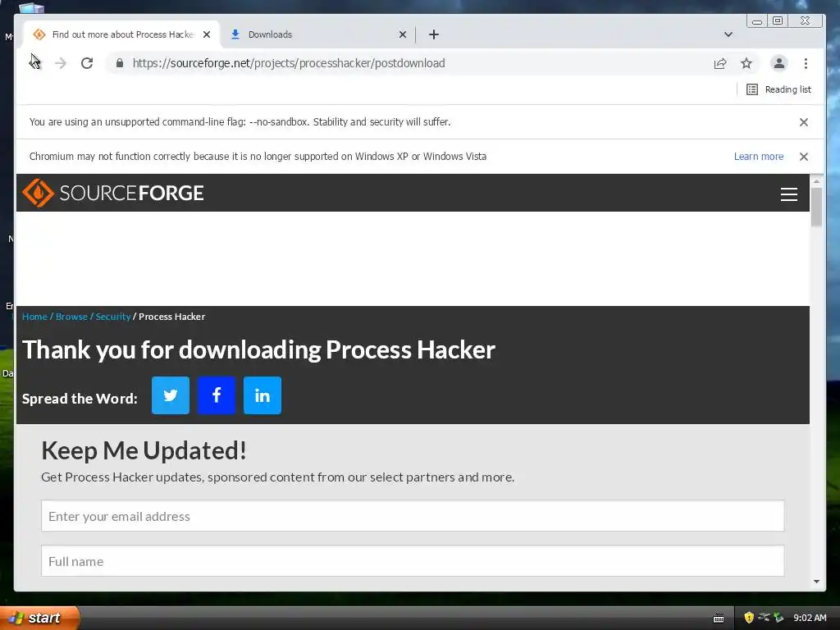Image resolution: width=840 pixels, height=630 pixels.
Task: Click the page scrollbar up arrow
Action: (x=816, y=181)
